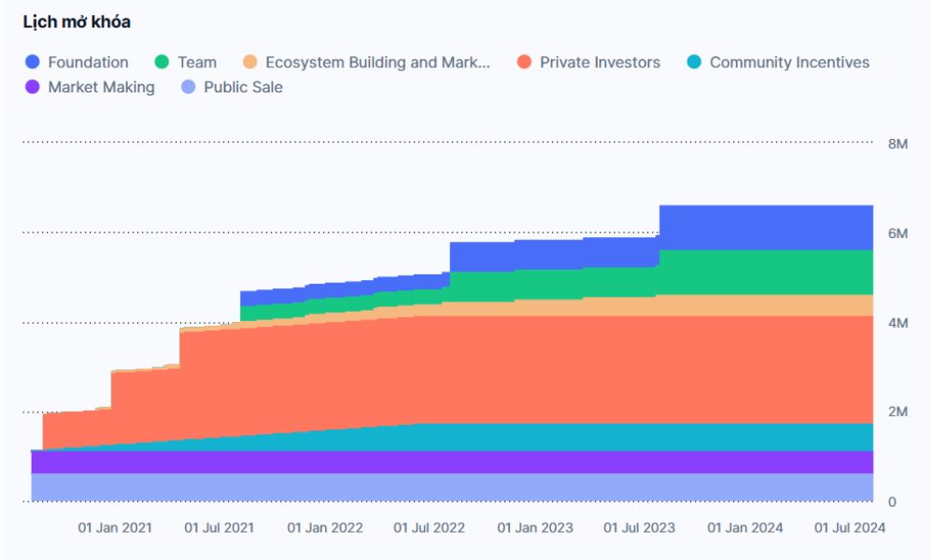Click the 01 Jan 2021 axis label

tap(114, 527)
